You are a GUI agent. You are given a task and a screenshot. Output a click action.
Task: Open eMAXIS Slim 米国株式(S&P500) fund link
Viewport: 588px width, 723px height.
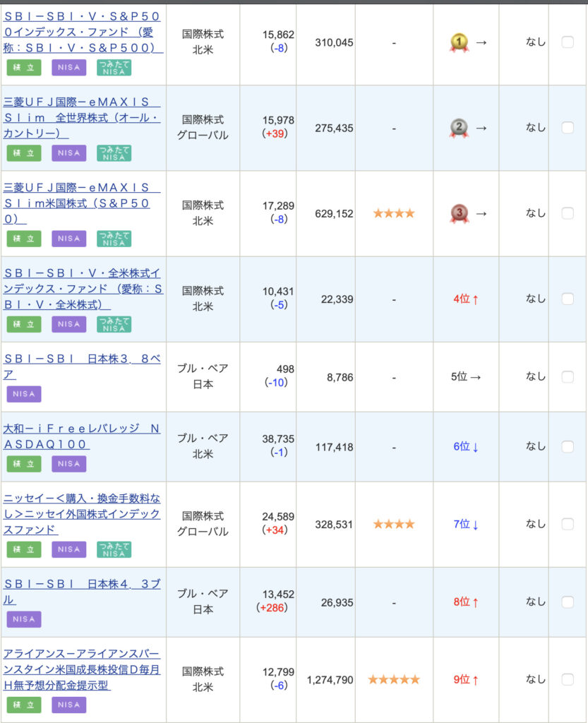(x=82, y=203)
